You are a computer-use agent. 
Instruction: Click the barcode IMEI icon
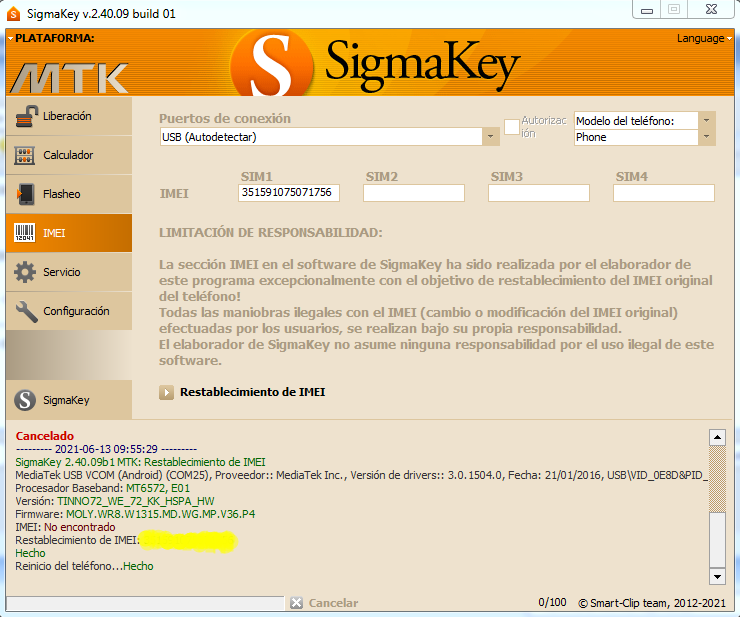coord(25,233)
